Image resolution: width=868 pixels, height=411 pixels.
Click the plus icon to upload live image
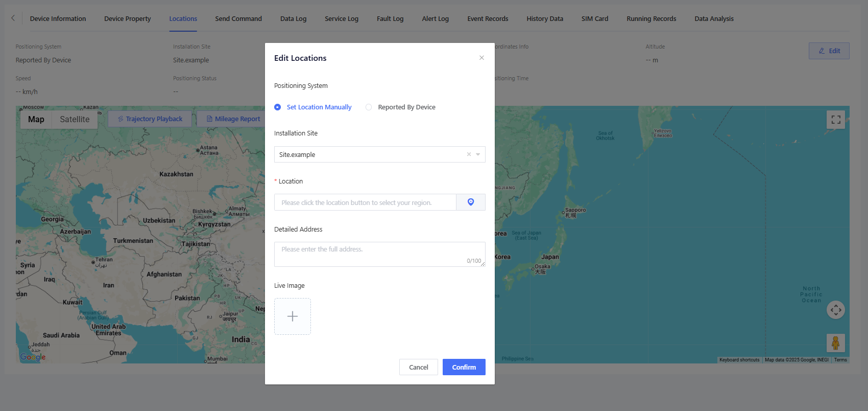click(293, 316)
